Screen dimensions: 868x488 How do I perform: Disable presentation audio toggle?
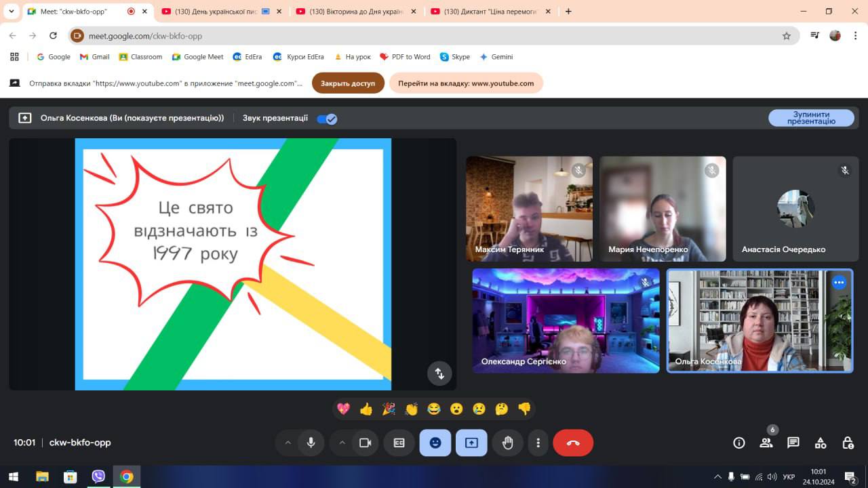pyautogui.click(x=327, y=119)
